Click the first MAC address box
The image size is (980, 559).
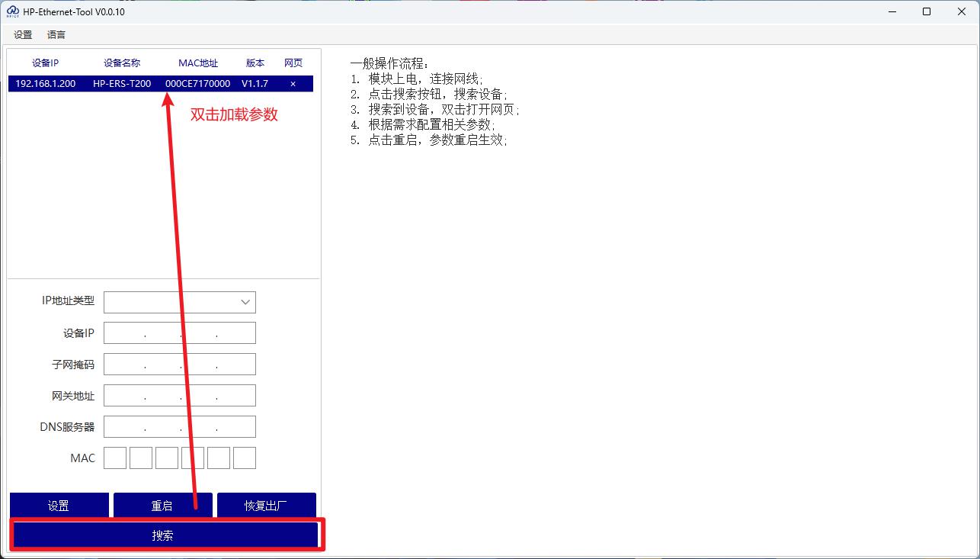pos(114,458)
